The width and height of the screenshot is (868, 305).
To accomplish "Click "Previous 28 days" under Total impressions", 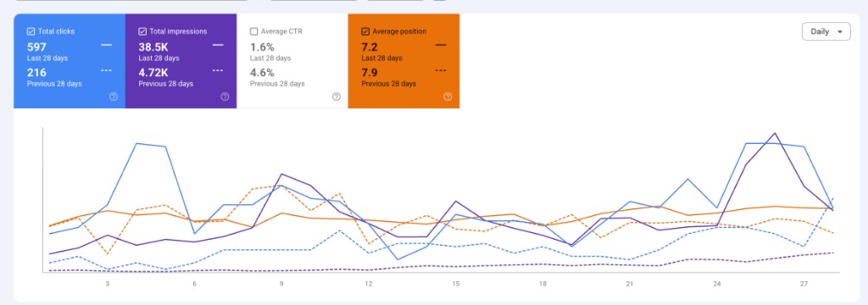I will pos(166,84).
